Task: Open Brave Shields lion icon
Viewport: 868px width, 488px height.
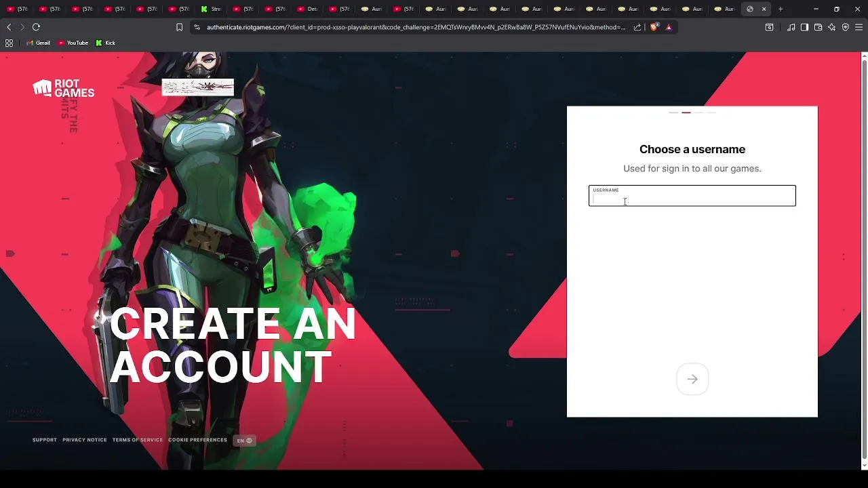Action: [654, 27]
